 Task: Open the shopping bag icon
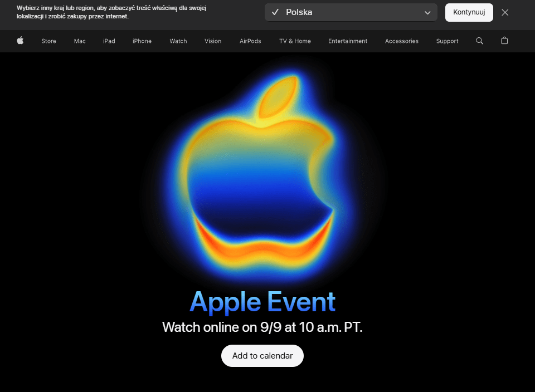504,41
